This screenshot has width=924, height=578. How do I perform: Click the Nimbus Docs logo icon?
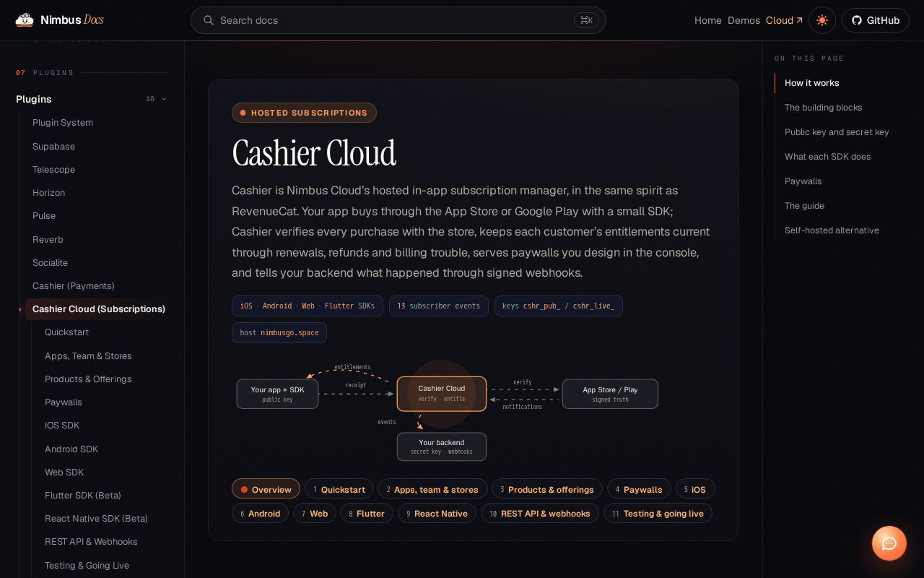(25, 20)
